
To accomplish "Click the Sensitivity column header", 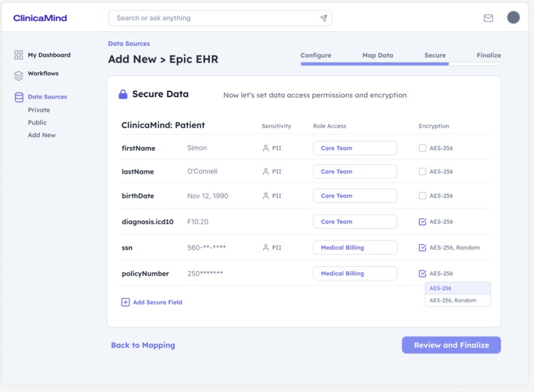I will (x=276, y=126).
